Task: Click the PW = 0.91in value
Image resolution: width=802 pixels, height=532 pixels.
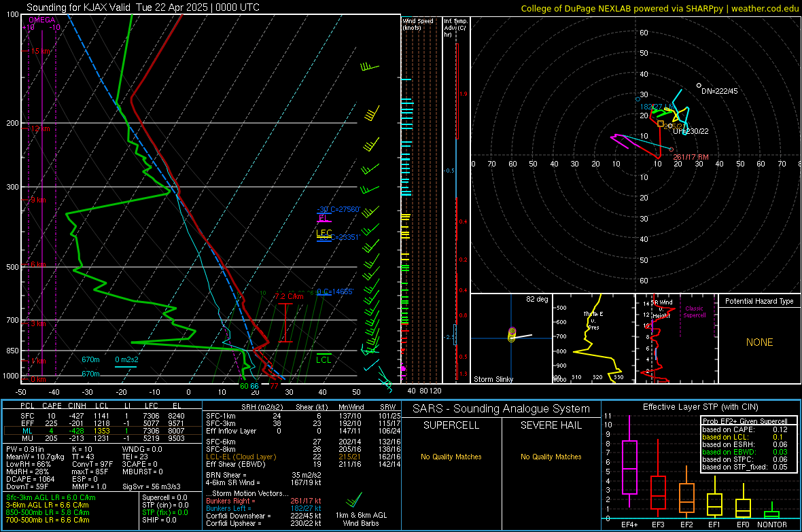Action: pos(27,449)
